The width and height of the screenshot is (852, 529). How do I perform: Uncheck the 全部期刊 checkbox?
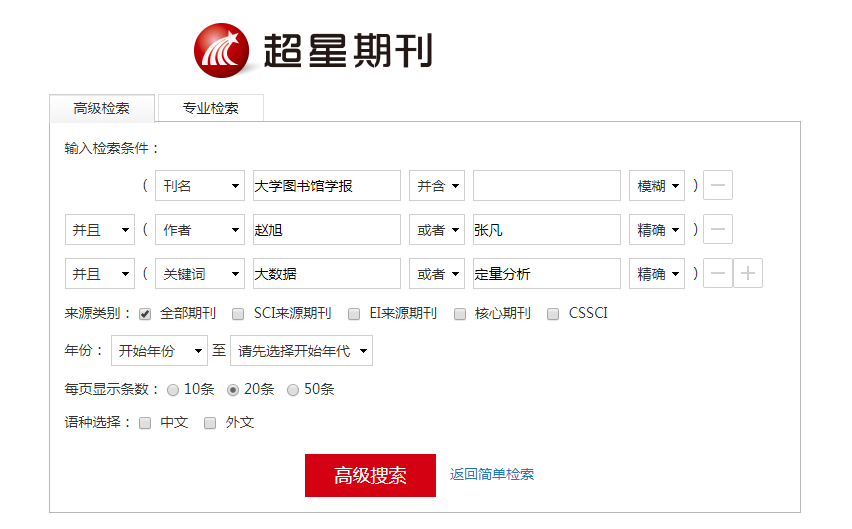[x=145, y=314]
